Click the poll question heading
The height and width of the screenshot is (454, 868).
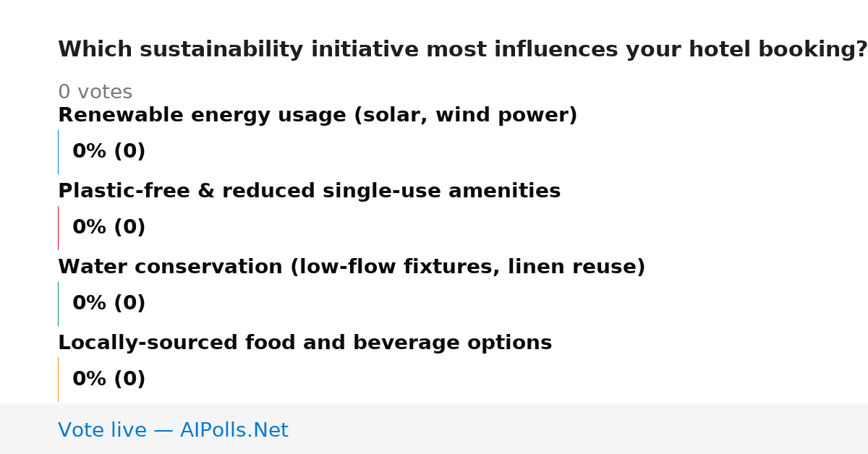(463, 50)
